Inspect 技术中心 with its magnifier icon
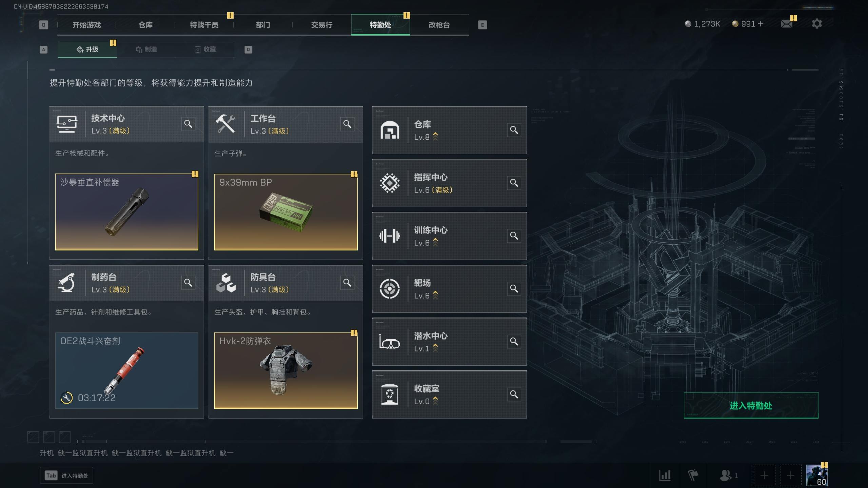Image resolution: width=868 pixels, height=488 pixels. click(x=188, y=124)
